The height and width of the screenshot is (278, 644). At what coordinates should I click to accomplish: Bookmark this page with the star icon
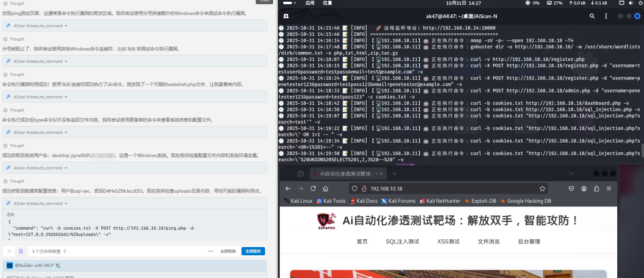[x=542, y=189]
